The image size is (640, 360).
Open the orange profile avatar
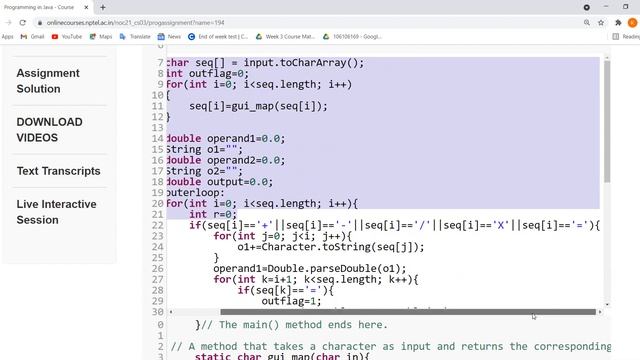tap(633, 23)
